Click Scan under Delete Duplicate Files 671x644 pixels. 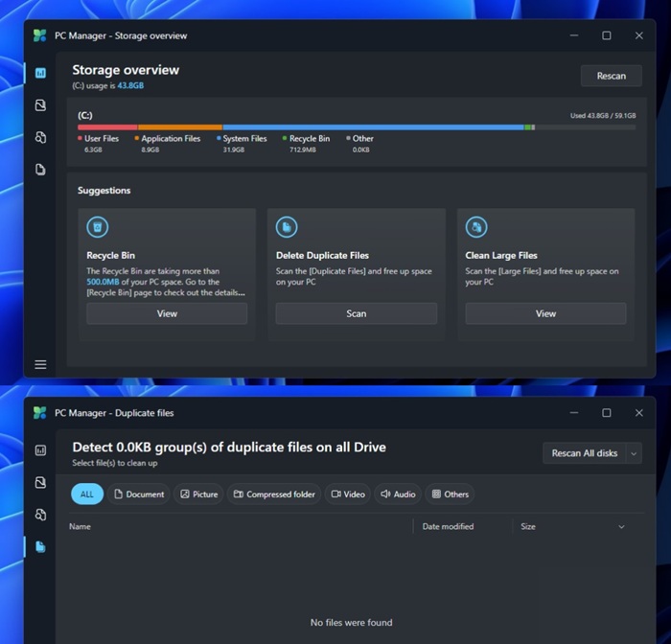pos(356,313)
